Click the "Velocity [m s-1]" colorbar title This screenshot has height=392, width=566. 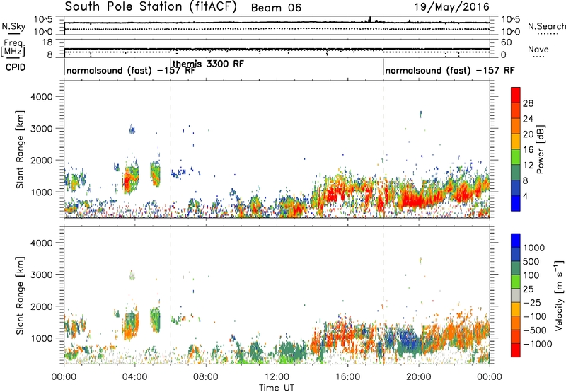[559, 295]
